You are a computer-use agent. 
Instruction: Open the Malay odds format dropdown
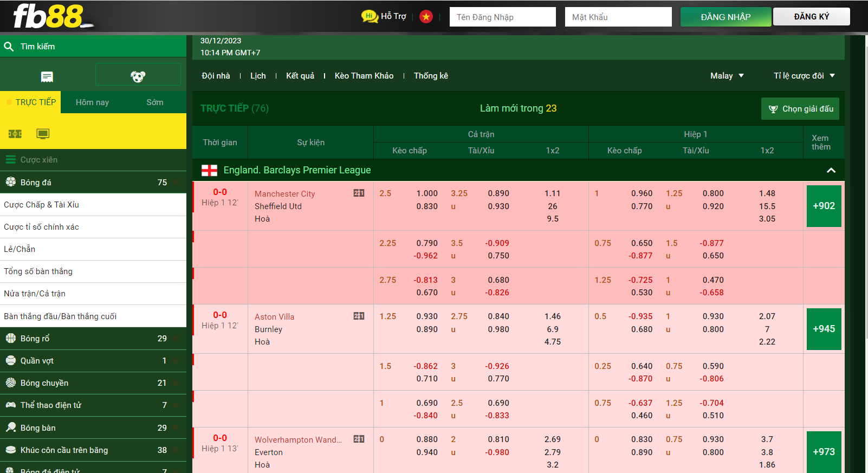[x=727, y=76]
